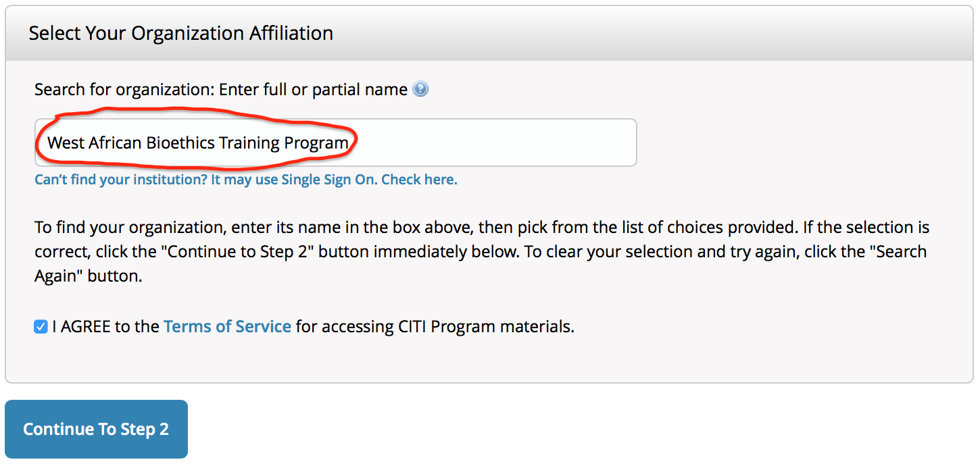Focus the organization search box

tap(336, 143)
